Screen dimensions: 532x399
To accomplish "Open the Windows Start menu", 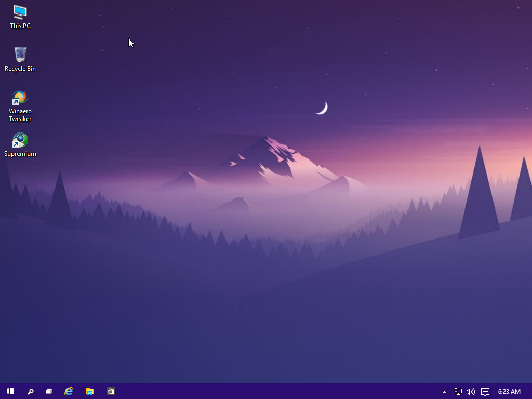I will coord(10,391).
